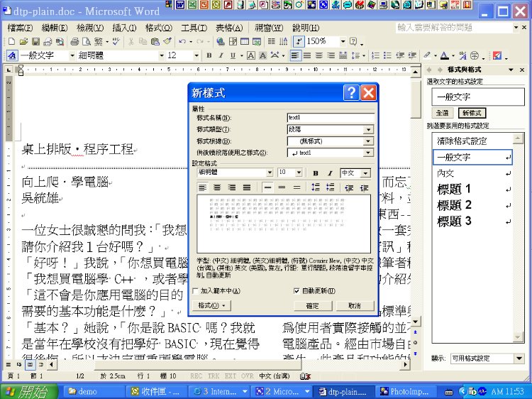This screenshot has width=532, height=399.
Task: Open the toolbar font size dropdown showing 12
Action: coord(196,55)
